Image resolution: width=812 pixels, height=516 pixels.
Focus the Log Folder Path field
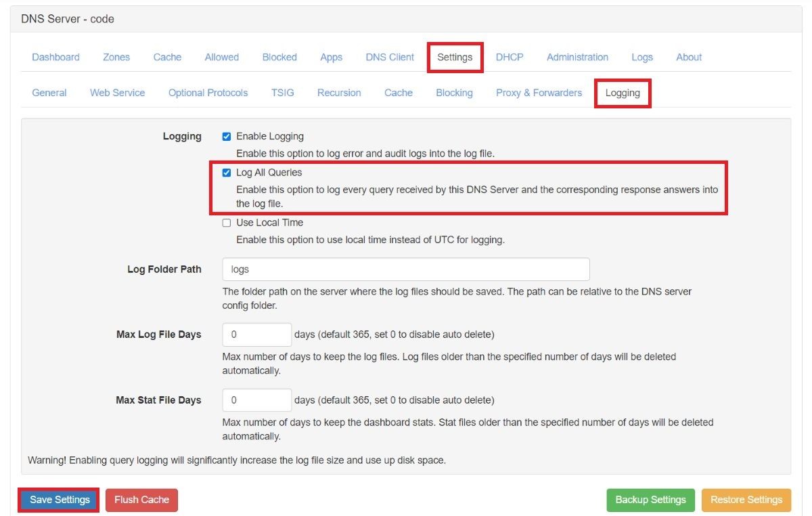[406, 269]
